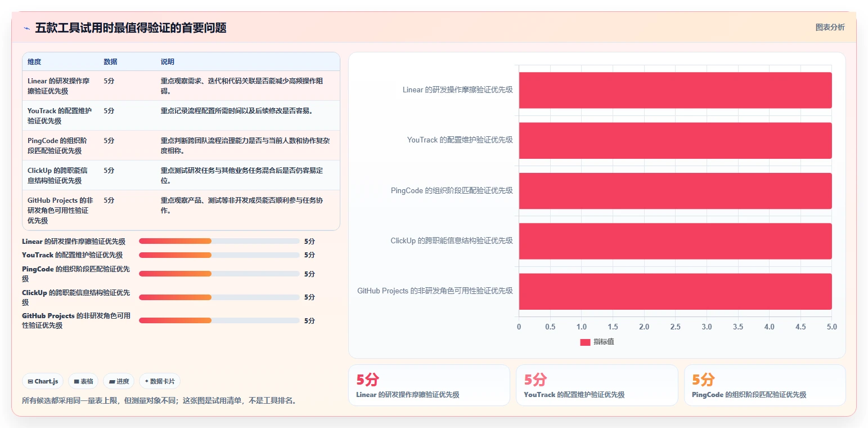Select table cell 'YouTrack 的配置维护验证优先级'
This screenshot has height=428, width=868.
(60, 115)
